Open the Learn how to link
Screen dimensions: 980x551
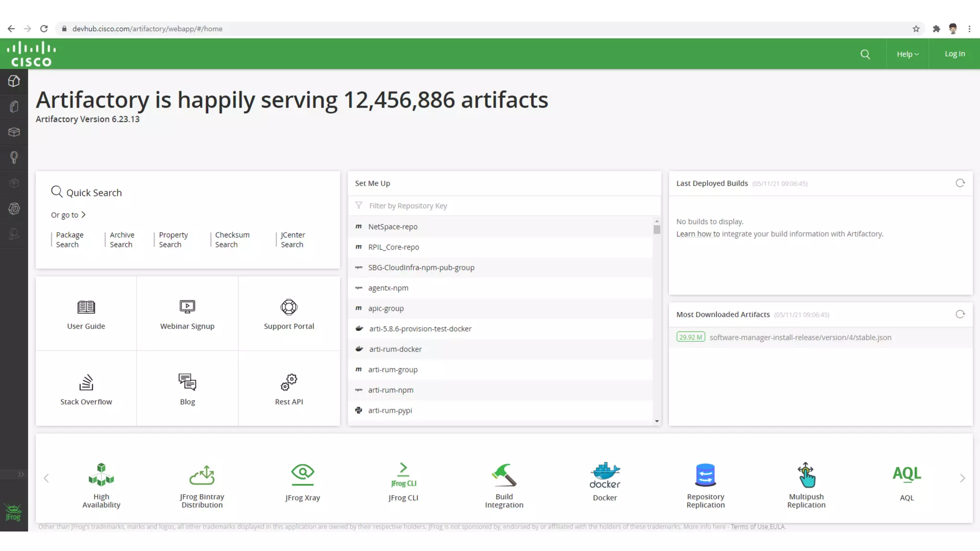[x=698, y=234]
